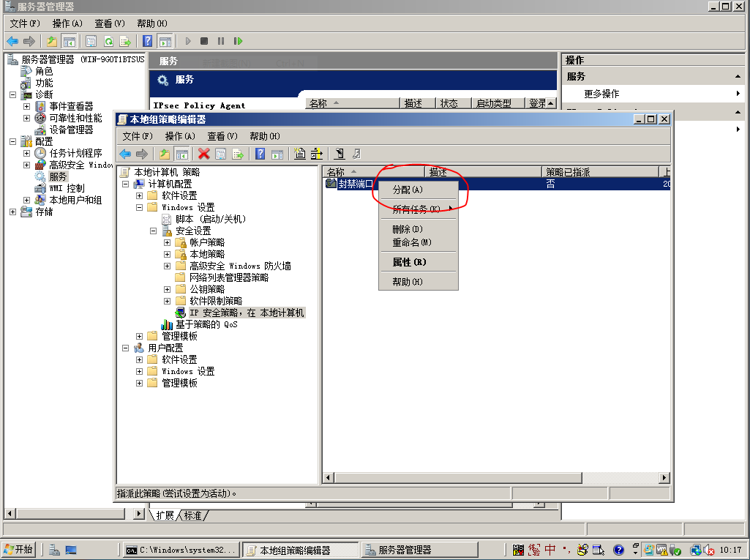Click refresh icon in Server Manager toolbar

[108, 42]
